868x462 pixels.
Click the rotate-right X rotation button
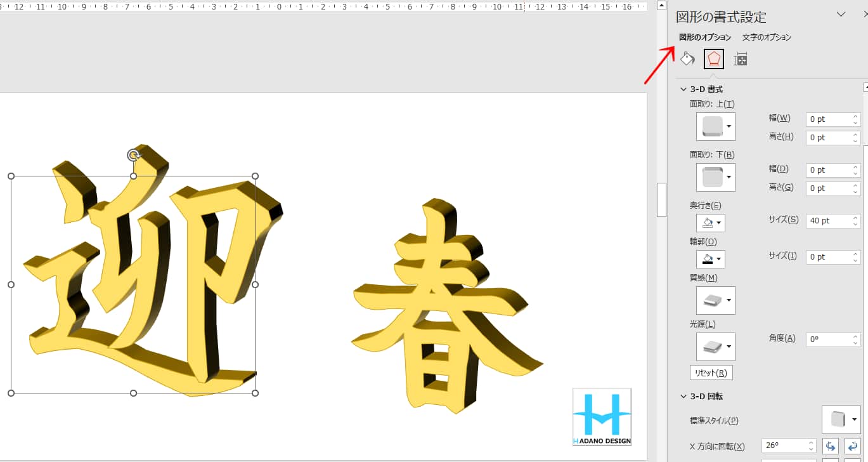[x=853, y=446]
